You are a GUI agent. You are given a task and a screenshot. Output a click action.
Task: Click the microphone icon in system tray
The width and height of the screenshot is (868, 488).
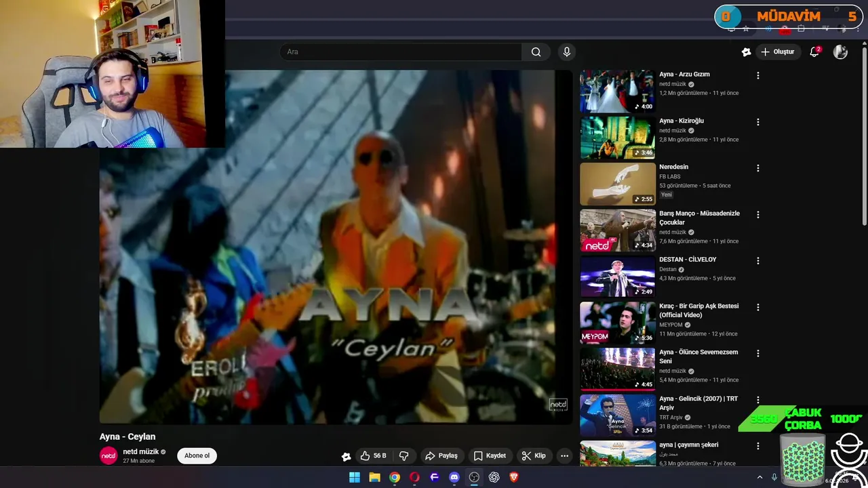click(774, 477)
